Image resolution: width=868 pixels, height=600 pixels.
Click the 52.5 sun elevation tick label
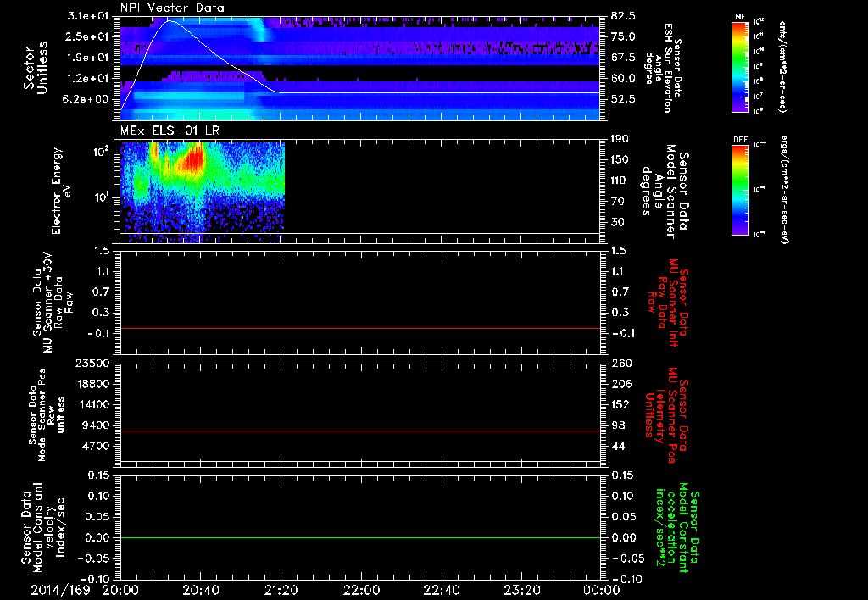click(x=623, y=100)
